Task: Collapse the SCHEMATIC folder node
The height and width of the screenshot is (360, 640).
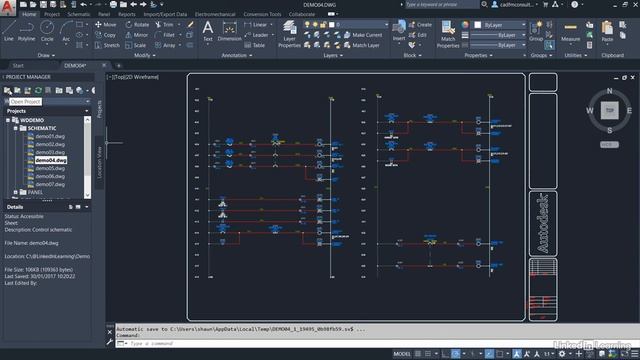Action: (16, 128)
